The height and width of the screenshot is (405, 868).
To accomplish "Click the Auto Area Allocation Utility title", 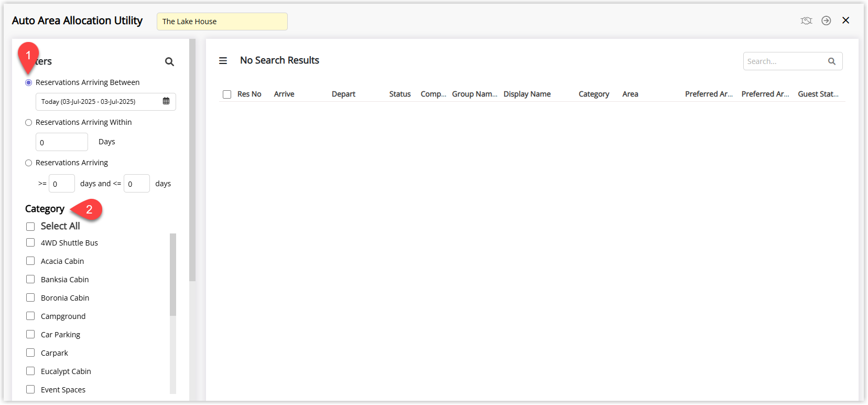I will pyautogui.click(x=77, y=20).
